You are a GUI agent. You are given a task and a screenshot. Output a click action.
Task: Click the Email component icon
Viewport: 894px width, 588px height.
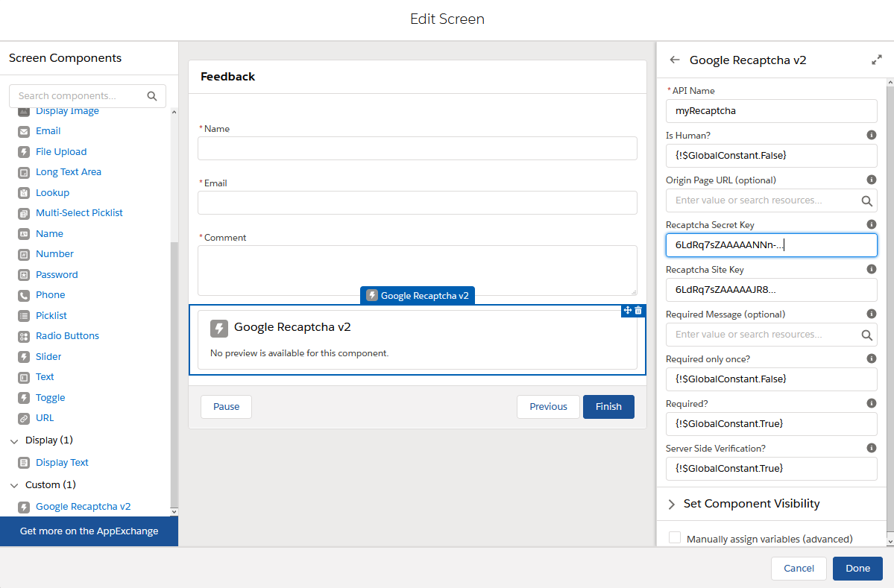(24, 132)
